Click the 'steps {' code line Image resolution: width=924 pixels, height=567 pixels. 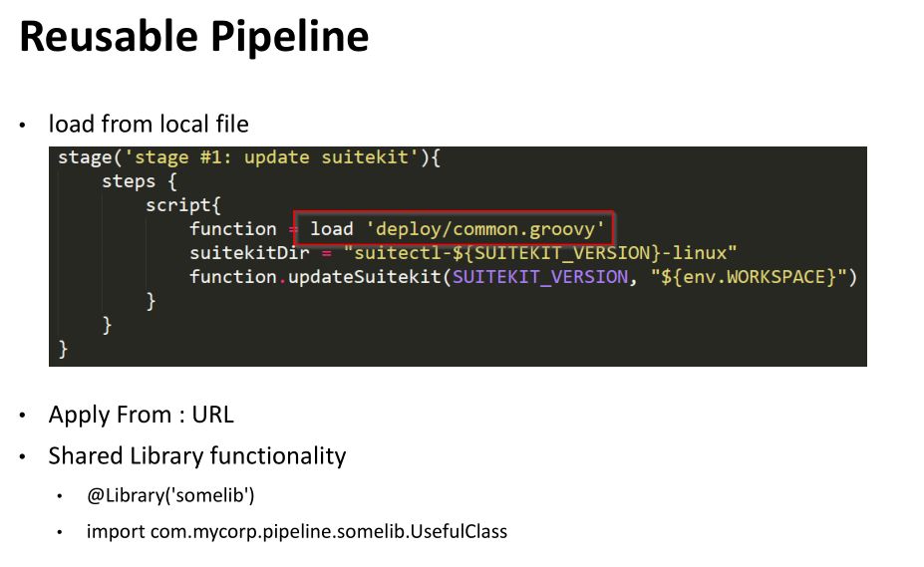140,181
